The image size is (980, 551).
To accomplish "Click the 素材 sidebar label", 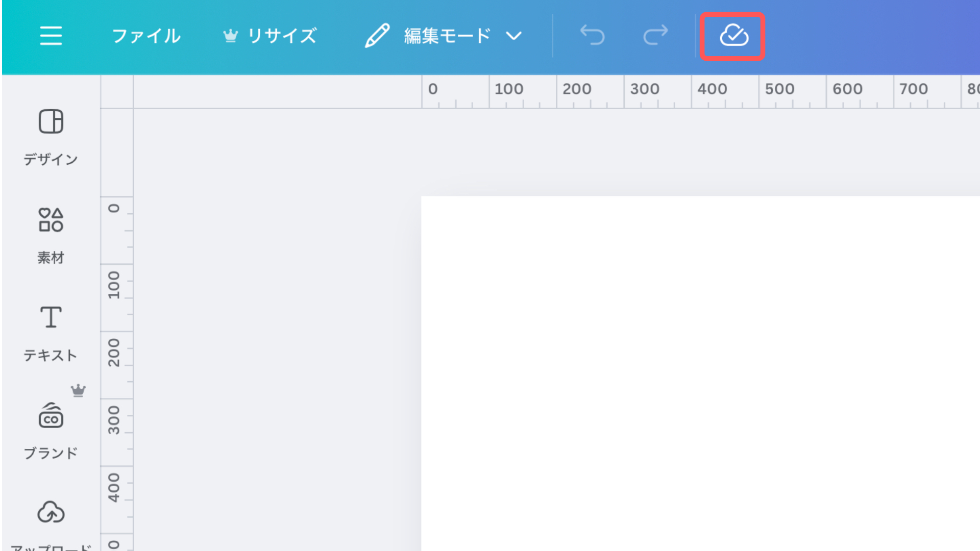I will tap(51, 258).
